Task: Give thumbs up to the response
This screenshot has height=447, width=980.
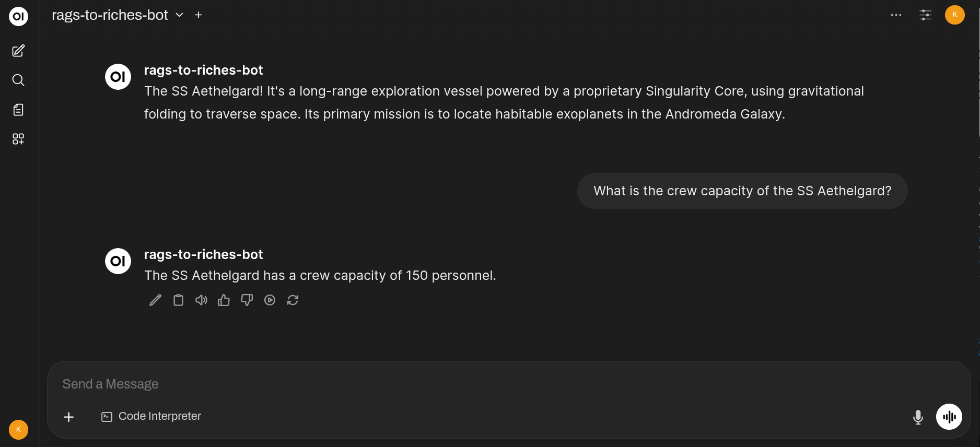Action: click(224, 300)
